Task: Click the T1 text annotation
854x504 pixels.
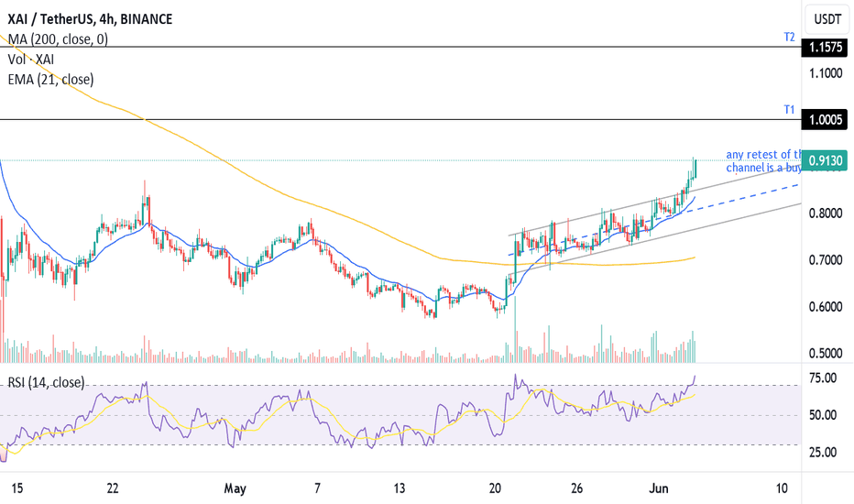Action: pos(789,110)
